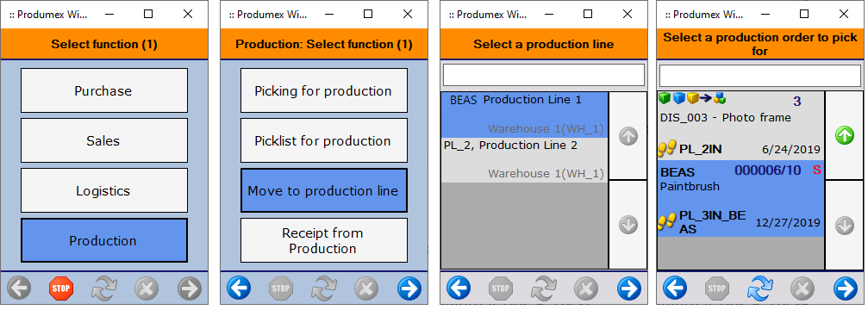Image resolution: width=868 pixels, height=310 pixels.
Task: Click grey refresh icon in production line window
Action: [544, 288]
